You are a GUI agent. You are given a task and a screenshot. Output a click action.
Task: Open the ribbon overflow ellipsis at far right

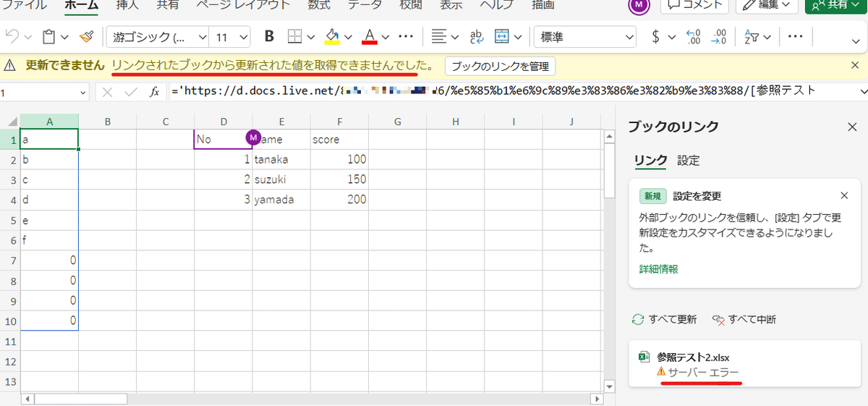(796, 36)
